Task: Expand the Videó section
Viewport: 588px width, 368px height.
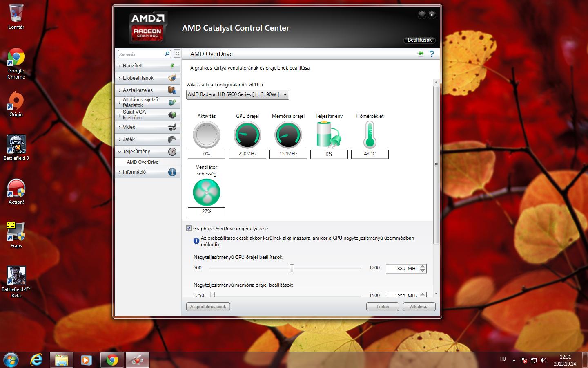Action: (147, 127)
